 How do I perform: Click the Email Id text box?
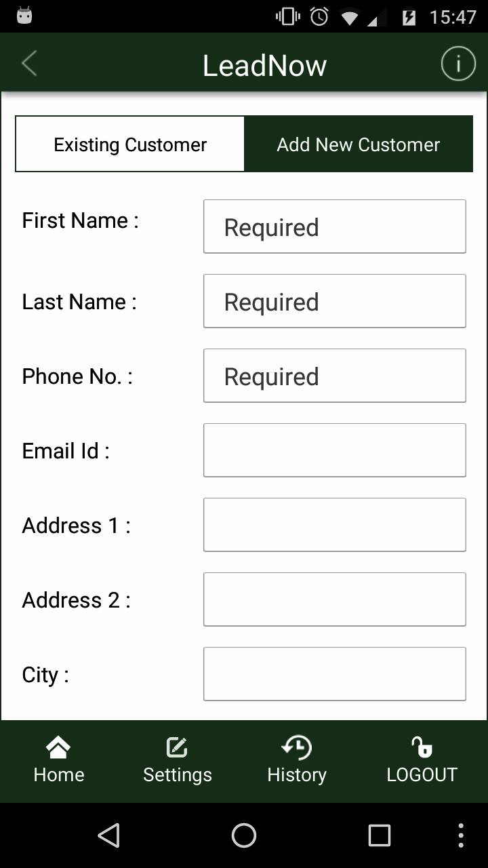coord(335,450)
